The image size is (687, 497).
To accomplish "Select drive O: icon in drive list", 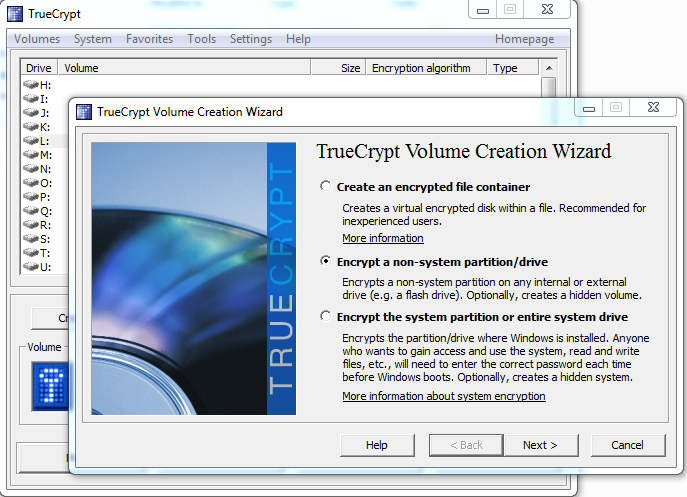I will point(31,182).
